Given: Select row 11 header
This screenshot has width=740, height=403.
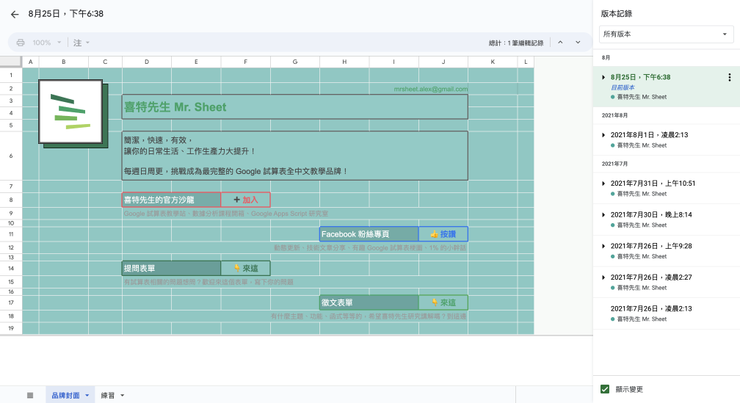Looking at the screenshot, I should (x=11, y=234).
